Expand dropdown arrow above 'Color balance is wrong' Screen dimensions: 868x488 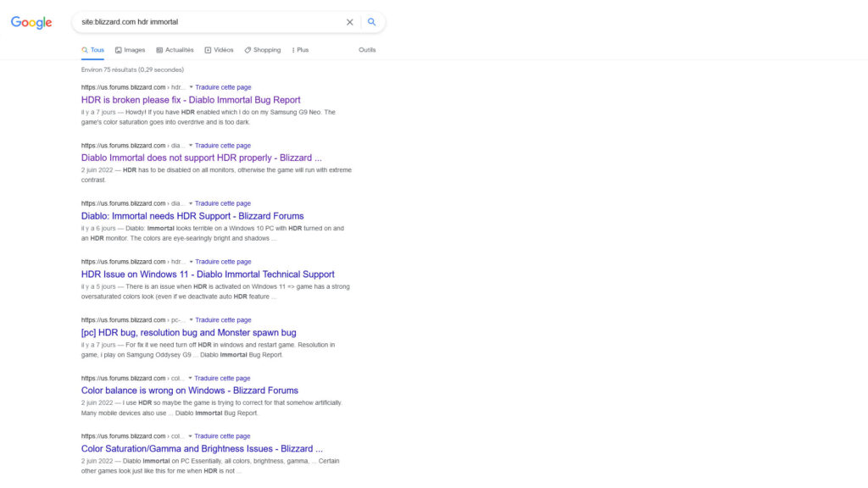click(x=190, y=379)
